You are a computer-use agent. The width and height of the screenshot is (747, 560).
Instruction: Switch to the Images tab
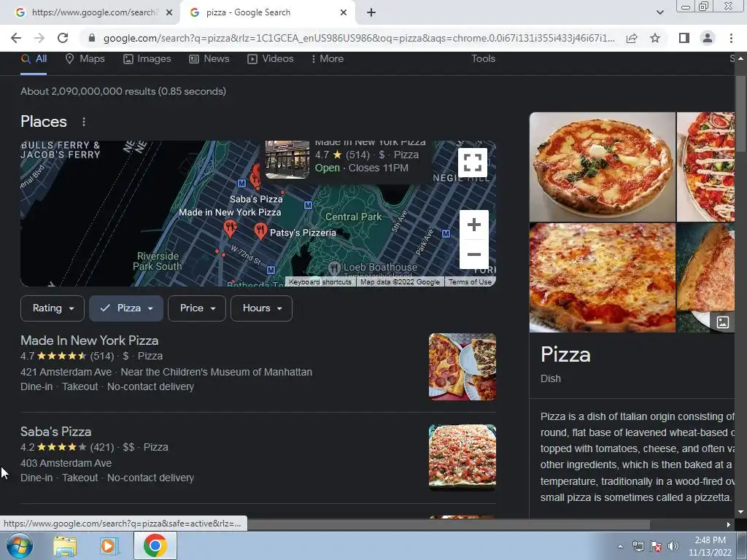(147, 59)
